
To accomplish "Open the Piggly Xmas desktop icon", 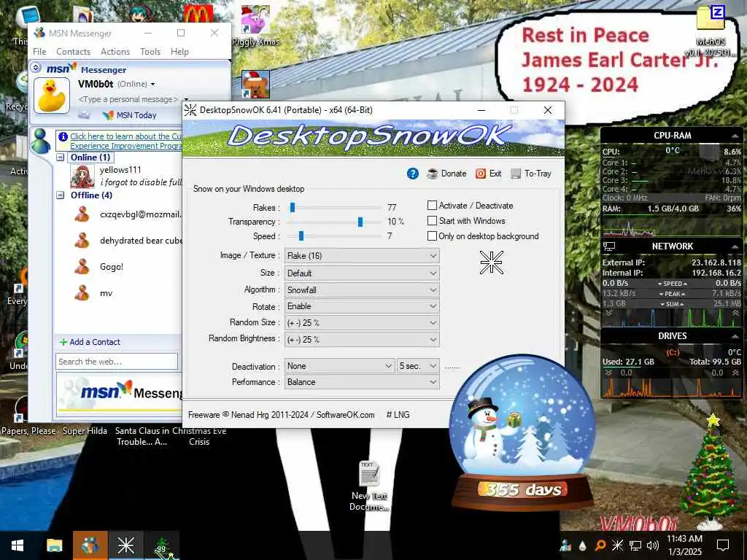I will point(255,26).
